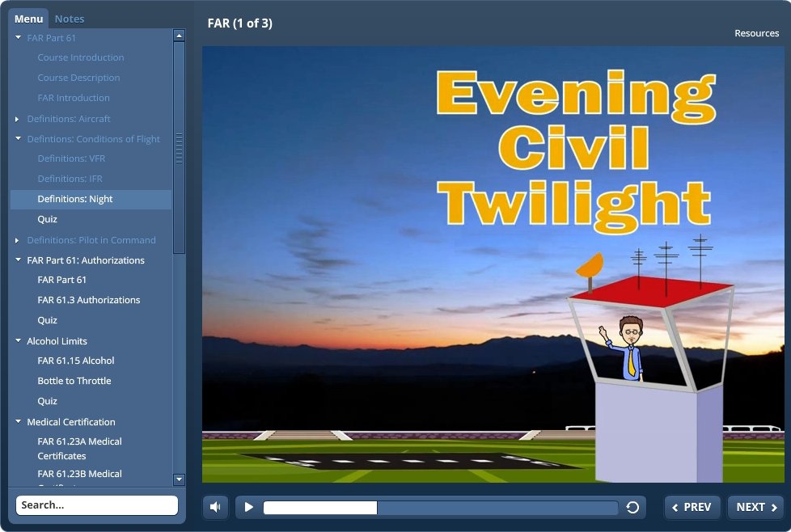Image resolution: width=791 pixels, height=532 pixels.
Task: Open the Resources link
Action: coord(756,33)
